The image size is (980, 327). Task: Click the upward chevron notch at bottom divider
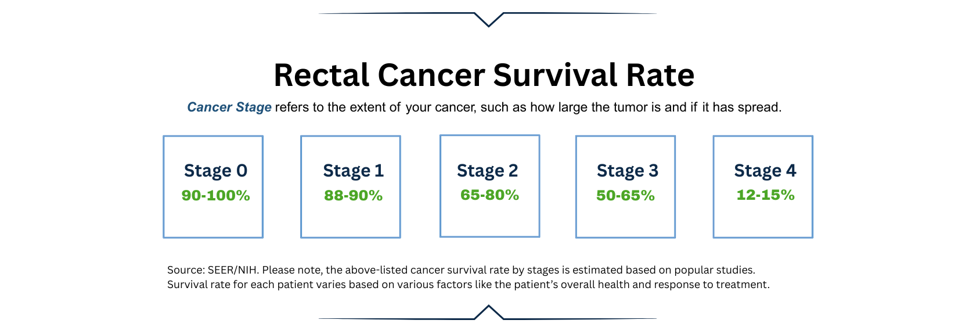coord(489,312)
